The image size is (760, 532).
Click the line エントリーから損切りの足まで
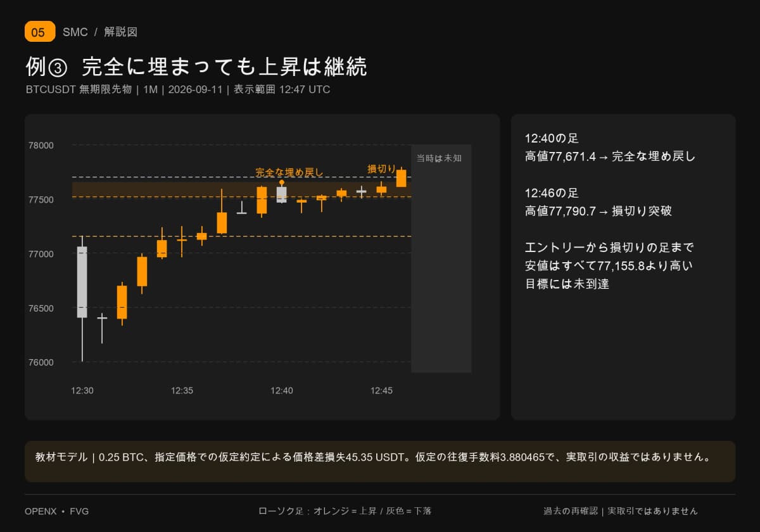609,248
